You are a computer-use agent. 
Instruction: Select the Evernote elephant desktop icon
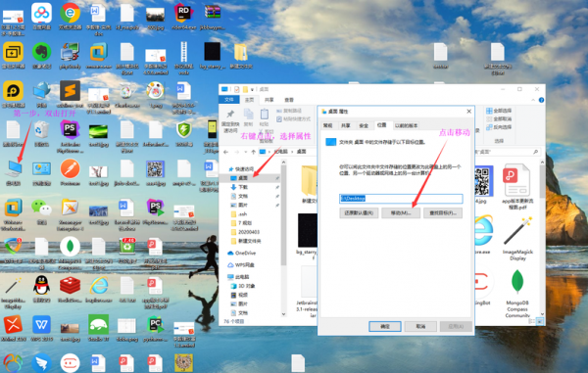(41, 56)
